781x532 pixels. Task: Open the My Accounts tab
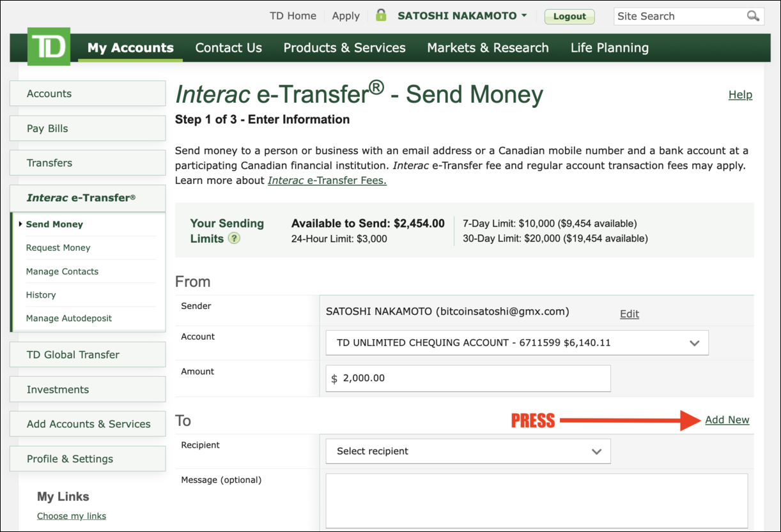coord(130,48)
